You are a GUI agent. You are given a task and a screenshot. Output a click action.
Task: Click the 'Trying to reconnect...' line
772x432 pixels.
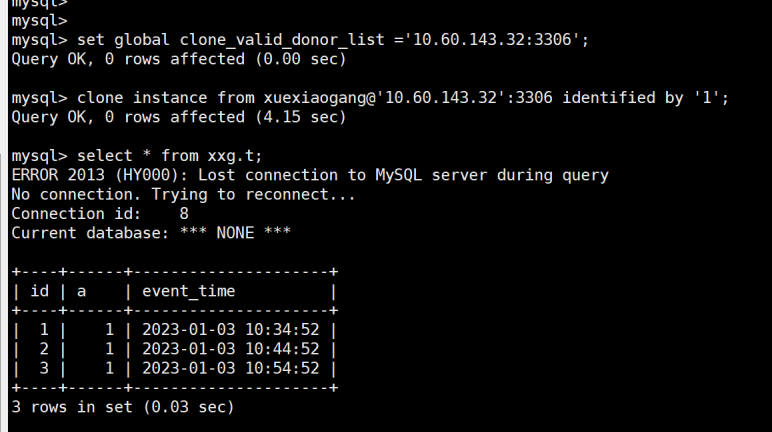[253, 195]
